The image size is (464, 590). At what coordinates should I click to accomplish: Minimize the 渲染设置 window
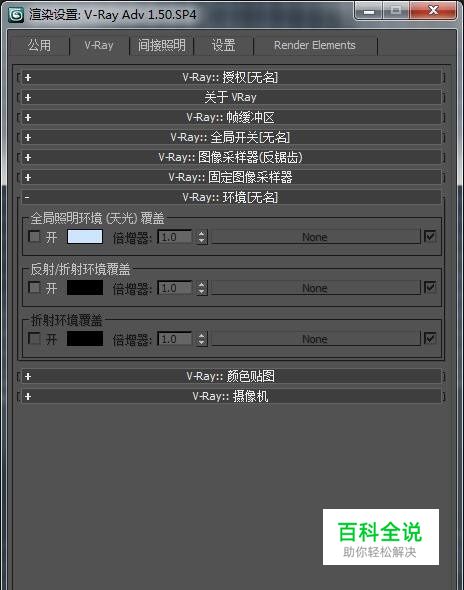(369, 11)
